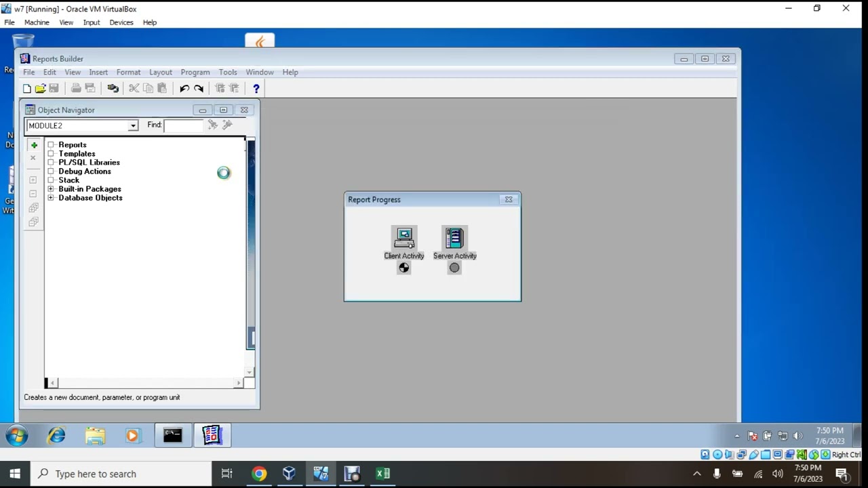
Task: Click the blue Help question mark
Action: [256, 88]
